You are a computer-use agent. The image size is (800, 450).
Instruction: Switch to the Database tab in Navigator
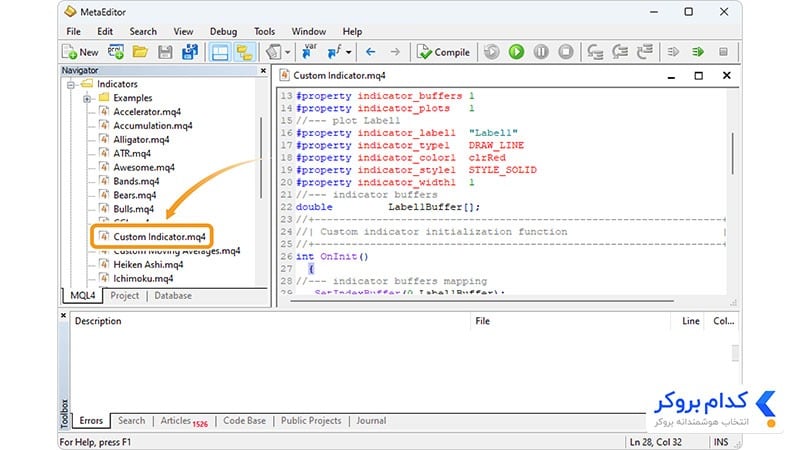173,296
